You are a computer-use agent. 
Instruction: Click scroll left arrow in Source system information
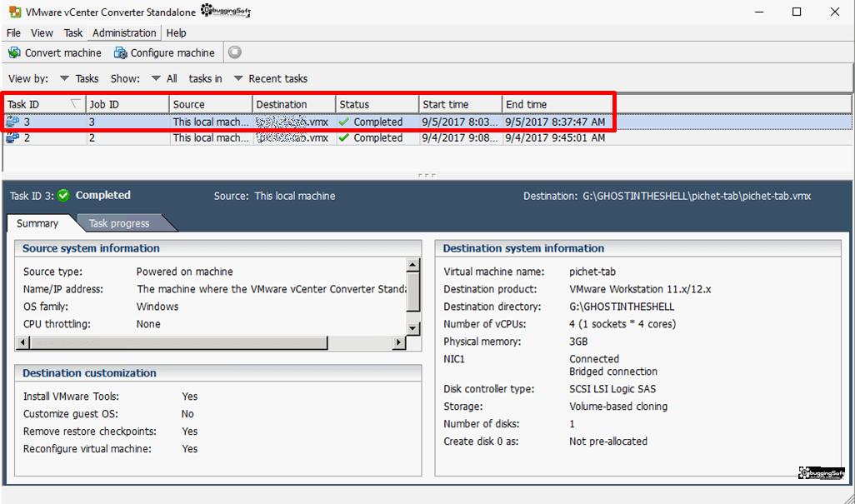[22, 342]
